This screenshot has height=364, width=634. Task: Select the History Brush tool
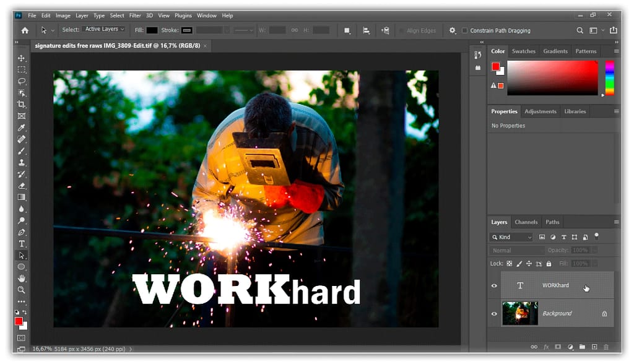click(x=22, y=175)
